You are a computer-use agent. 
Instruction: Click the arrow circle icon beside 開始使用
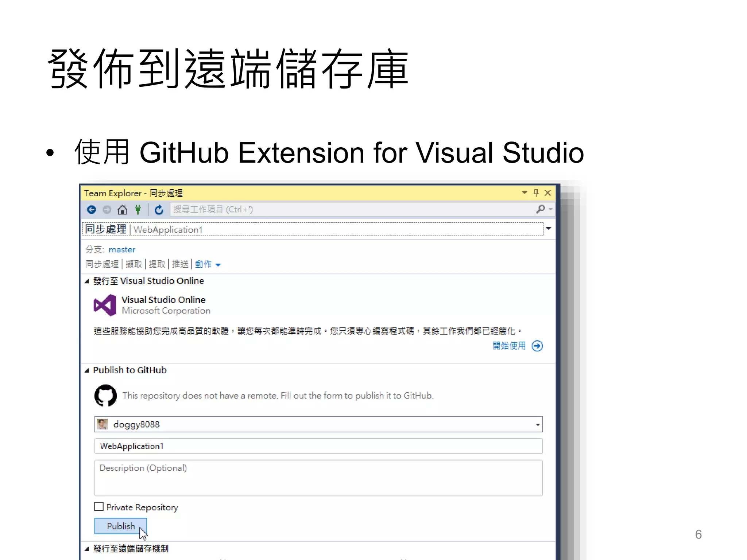tap(537, 346)
